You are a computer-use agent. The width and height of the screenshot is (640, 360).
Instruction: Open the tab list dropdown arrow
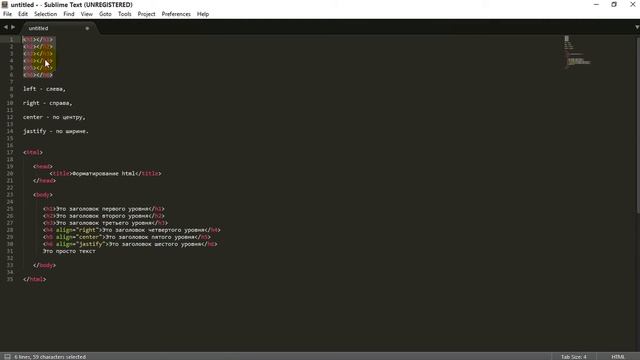click(x=636, y=27)
